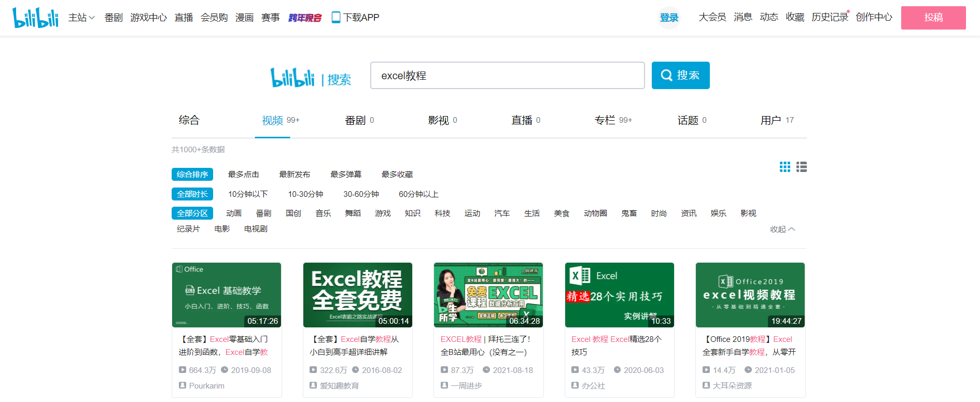Switch to list view layout icon
This screenshot has height=402, width=980.
802,167
